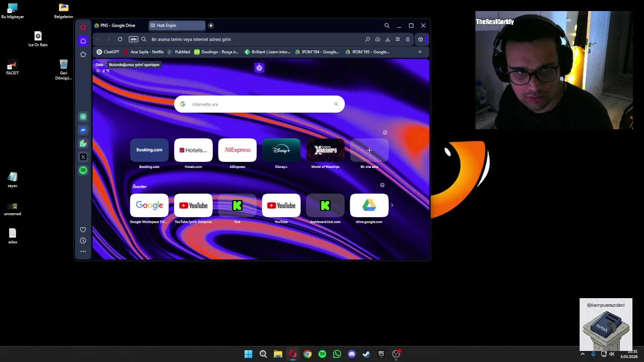644x362 pixels.
Task: Expand the system tray hidden icons chevron
Action: (583, 354)
